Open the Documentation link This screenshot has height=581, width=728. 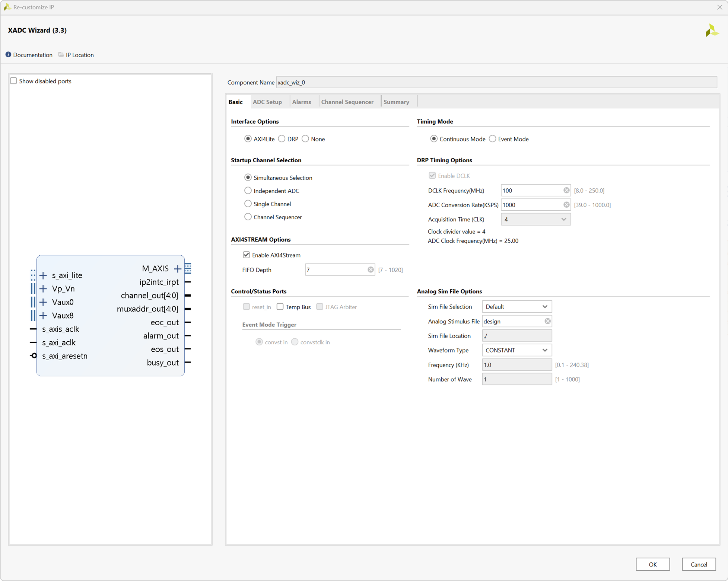pos(33,55)
